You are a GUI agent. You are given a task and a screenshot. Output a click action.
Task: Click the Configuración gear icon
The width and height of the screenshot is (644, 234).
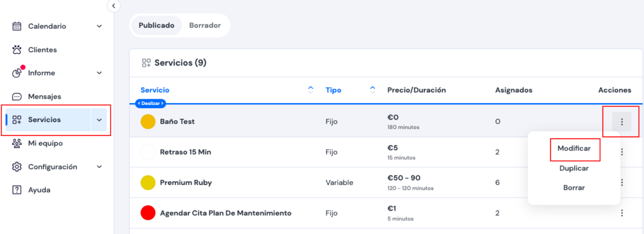point(17,167)
